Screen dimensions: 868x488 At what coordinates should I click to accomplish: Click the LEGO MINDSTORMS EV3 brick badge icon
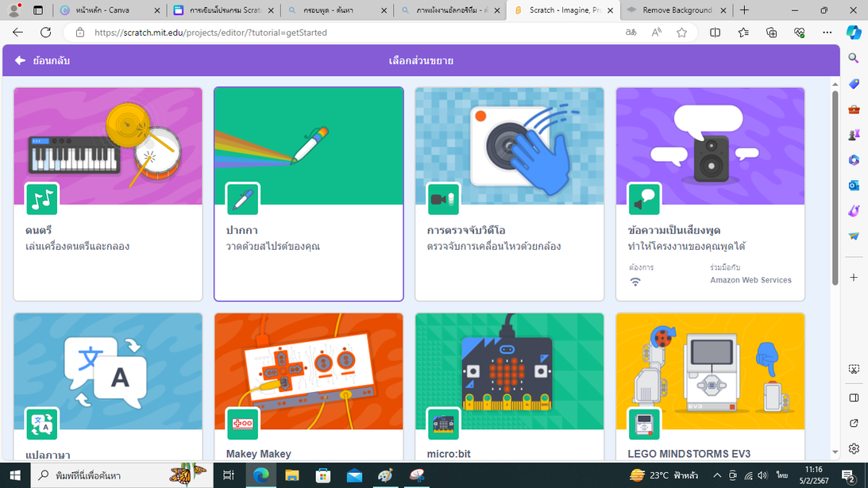644,425
